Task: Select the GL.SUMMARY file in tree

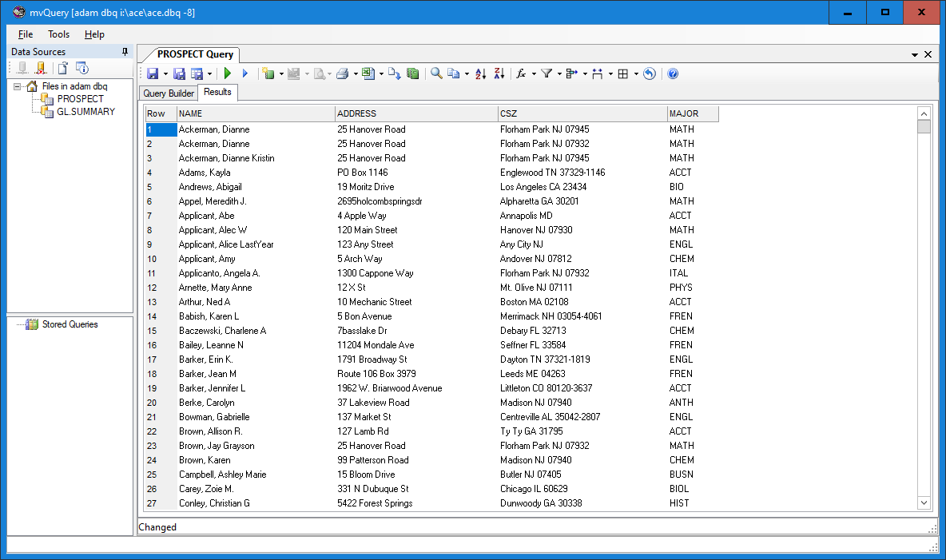Action: pyautogui.click(x=85, y=112)
